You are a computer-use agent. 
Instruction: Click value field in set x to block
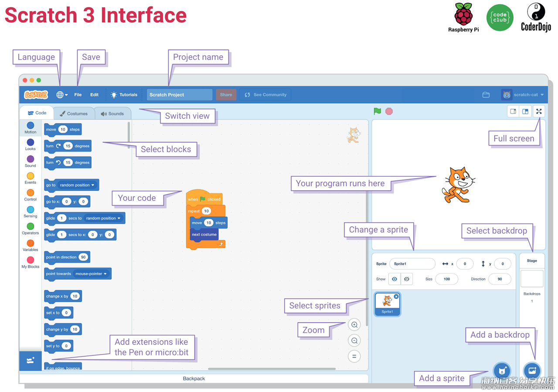(66, 313)
